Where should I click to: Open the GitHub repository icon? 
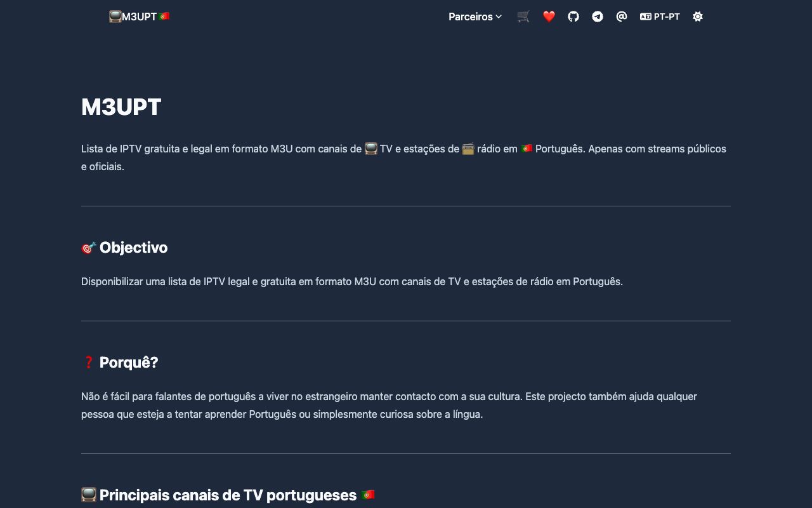click(x=573, y=17)
